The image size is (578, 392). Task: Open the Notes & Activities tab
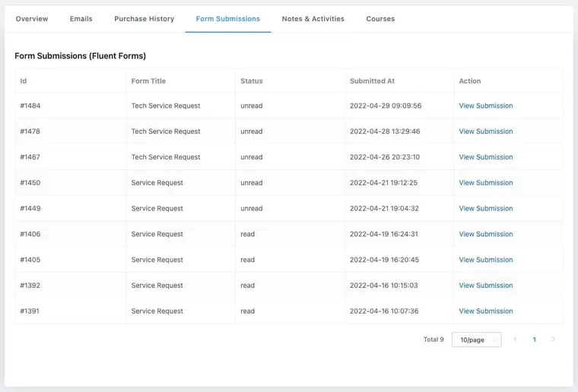(x=313, y=19)
